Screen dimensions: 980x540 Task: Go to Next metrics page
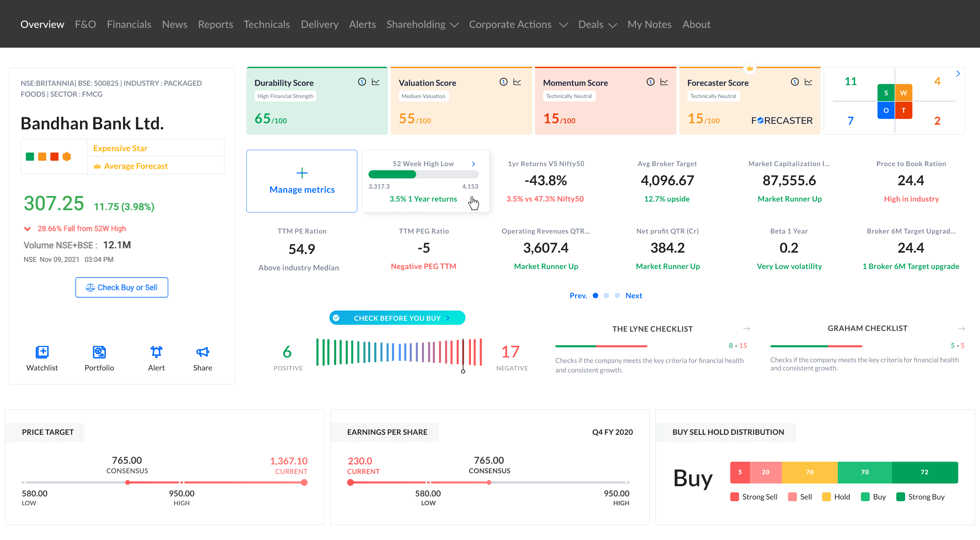[x=633, y=296]
